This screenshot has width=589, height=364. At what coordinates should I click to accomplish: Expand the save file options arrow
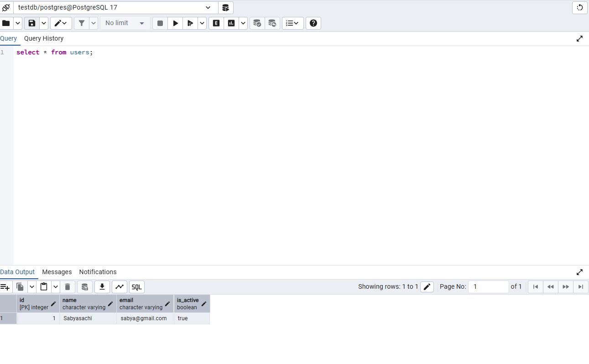point(44,23)
